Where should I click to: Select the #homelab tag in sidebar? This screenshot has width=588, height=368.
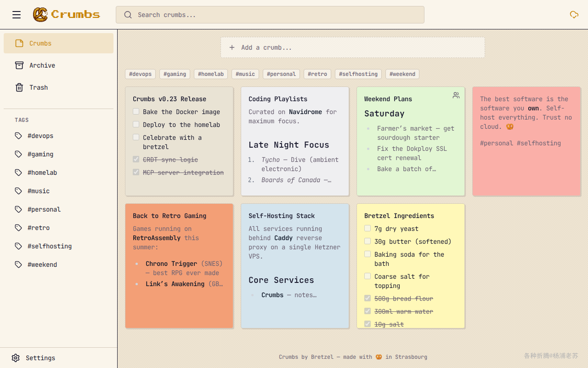(42, 172)
